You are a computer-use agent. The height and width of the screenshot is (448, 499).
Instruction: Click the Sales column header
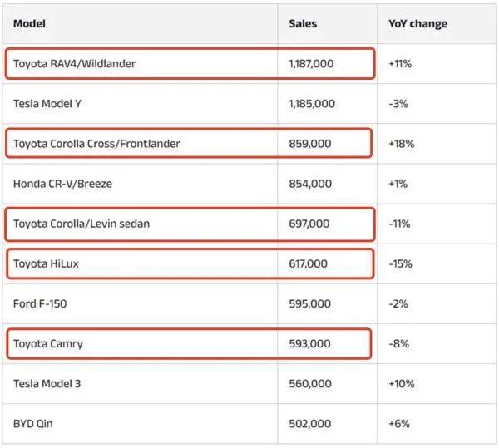pyautogui.click(x=303, y=24)
